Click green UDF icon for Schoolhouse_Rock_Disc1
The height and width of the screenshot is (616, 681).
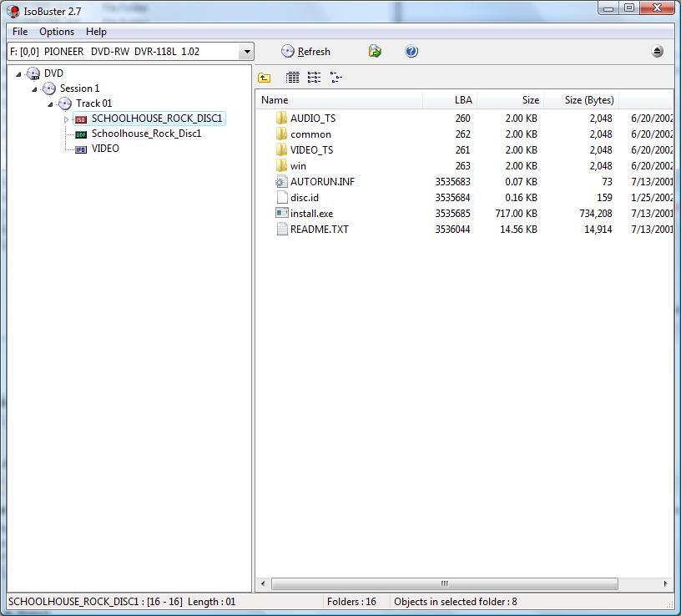click(x=81, y=134)
